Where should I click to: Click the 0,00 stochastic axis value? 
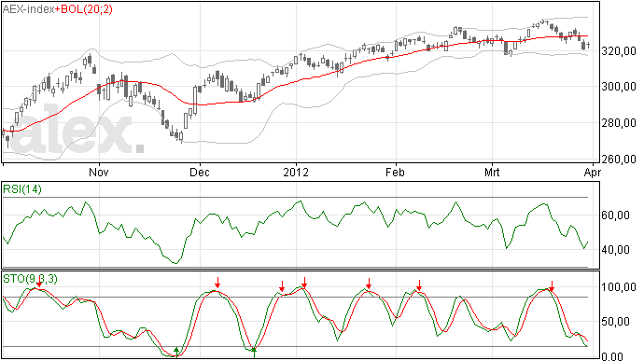pos(612,356)
